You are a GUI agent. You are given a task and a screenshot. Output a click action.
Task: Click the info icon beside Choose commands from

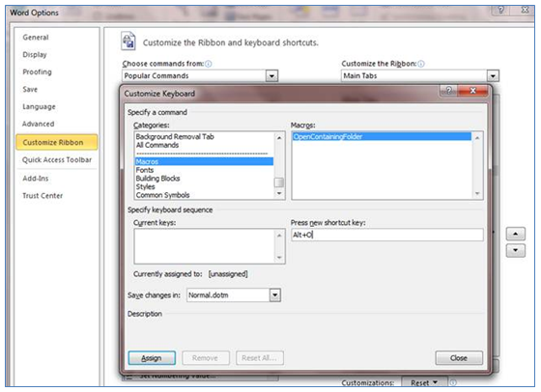tap(208, 64)
